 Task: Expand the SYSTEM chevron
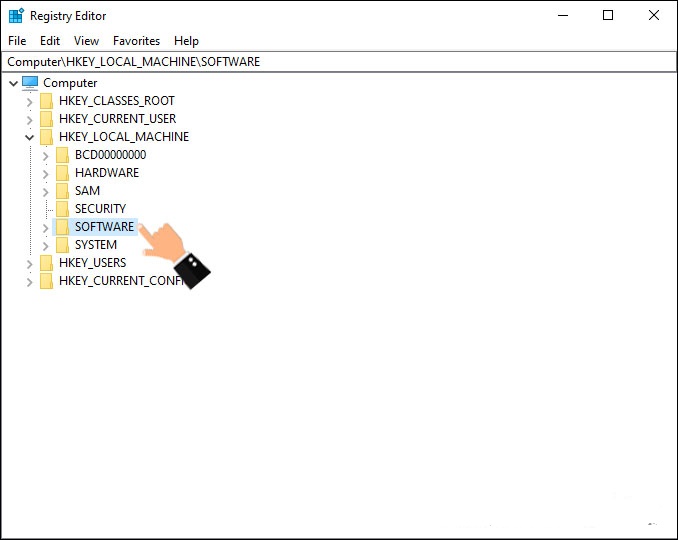tap(45, 246)
